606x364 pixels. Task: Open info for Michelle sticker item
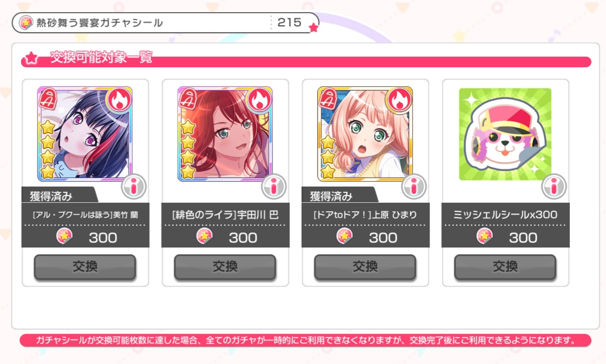tap(554, 187)
